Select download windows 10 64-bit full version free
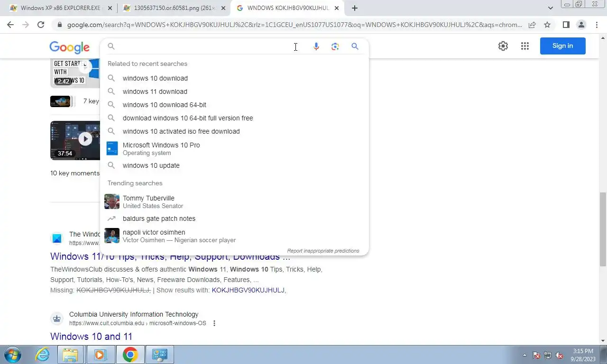Screen dimensions: 607x364 pyautogui.click(x=234, y=118)
